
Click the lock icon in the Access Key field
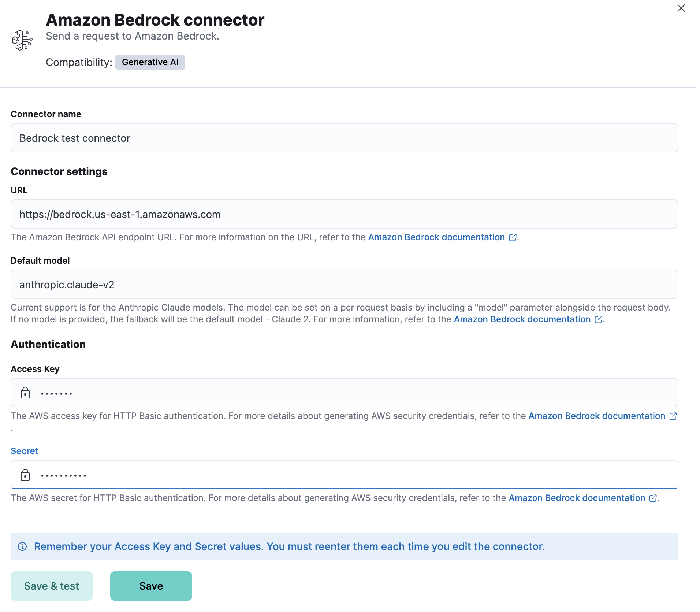(x=25, y=393)
